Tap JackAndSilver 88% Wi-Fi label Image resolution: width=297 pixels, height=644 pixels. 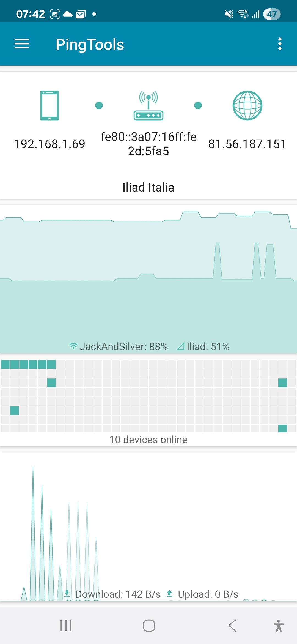pyautogui.click(x=119, y=346)
